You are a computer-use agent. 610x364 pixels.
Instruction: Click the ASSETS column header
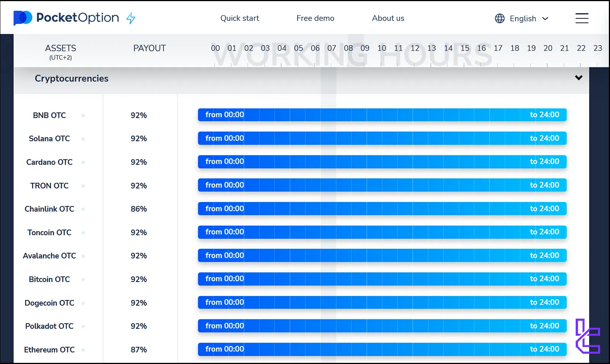[61, 48]
